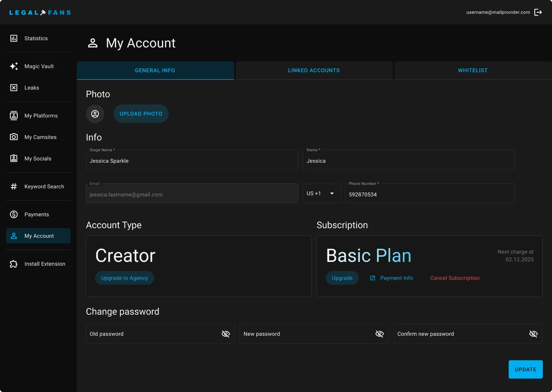Viewport: 552px width, 392px height.
Task: Click Upgrade to Agency button
Action: (x=124, y=278)
